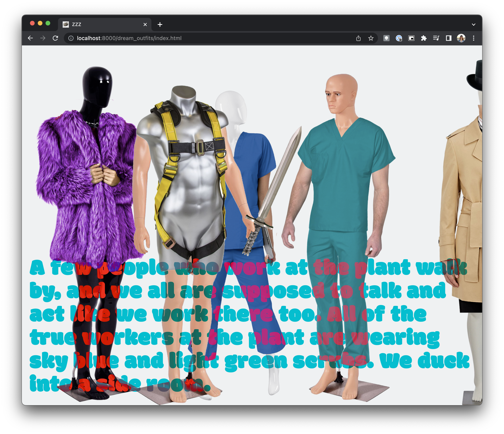504x434 pixels.
Task: Select the ZZZ tab
Action: (105, 24)
